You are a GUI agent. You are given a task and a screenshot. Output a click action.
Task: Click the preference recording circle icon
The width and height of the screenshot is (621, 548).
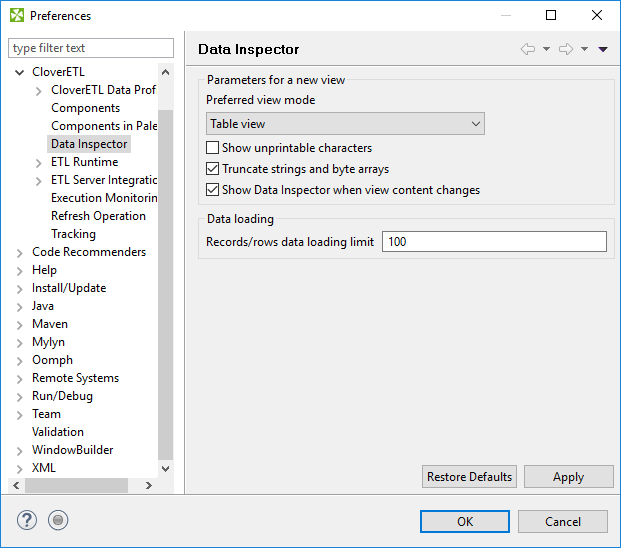tap(58, 520)
